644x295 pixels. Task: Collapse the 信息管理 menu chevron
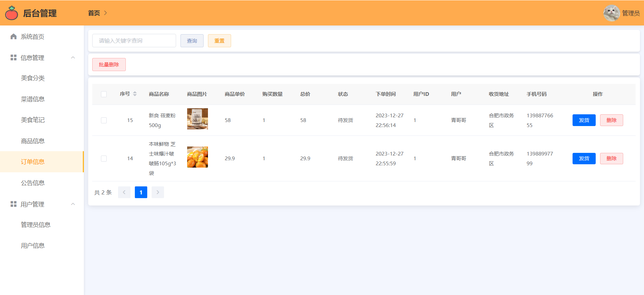(x=73, y=58)
